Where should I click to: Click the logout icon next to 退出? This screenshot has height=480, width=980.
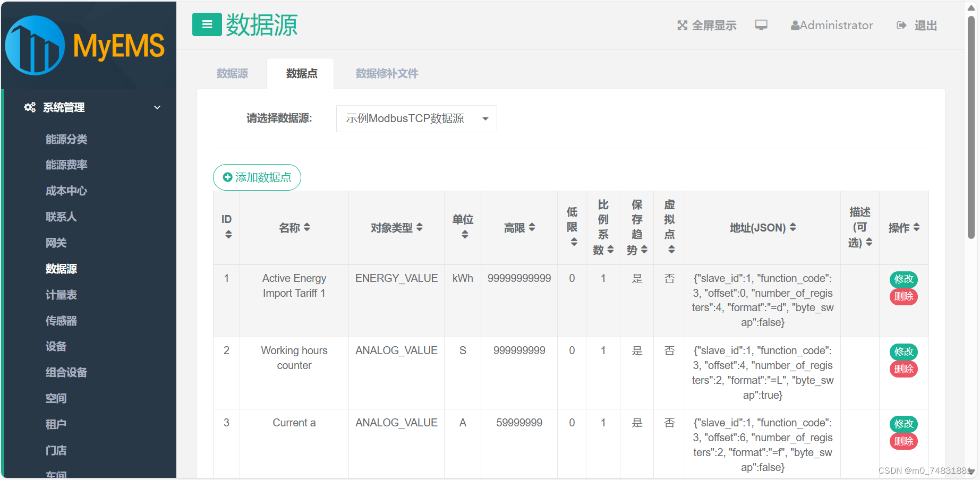[x=901, y=25]
